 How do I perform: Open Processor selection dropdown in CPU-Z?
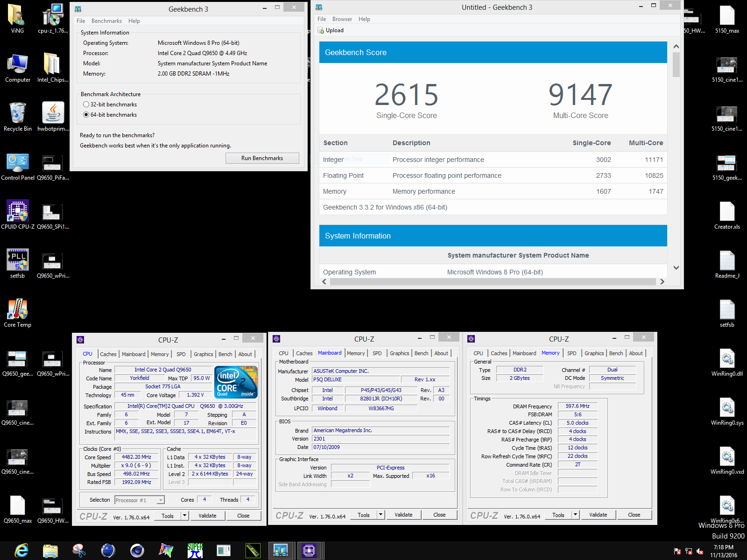[140, 500]
